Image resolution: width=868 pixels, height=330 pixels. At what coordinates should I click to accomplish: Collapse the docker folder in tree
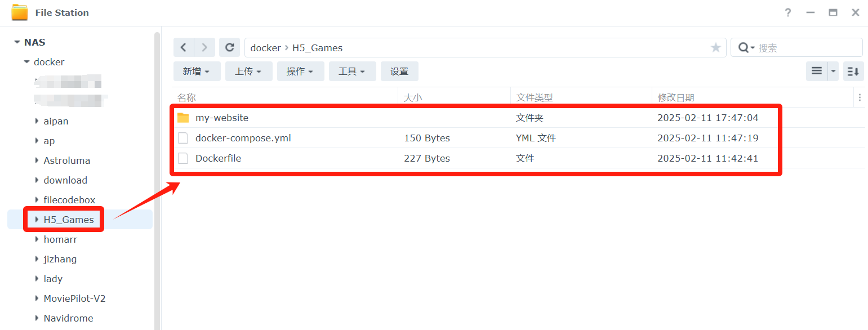(26, 62)
